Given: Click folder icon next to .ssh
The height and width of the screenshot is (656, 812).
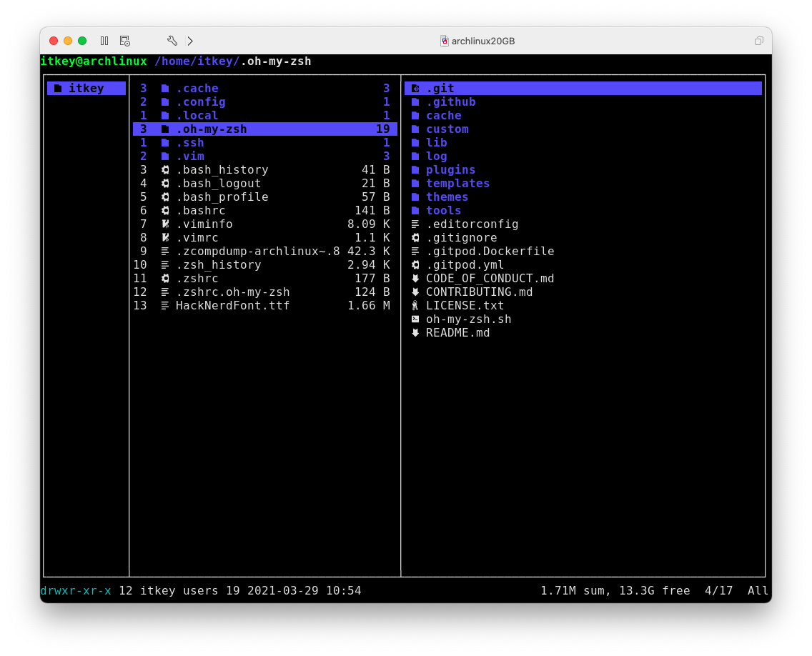Looking at the screenshot, I should point(165,143).
